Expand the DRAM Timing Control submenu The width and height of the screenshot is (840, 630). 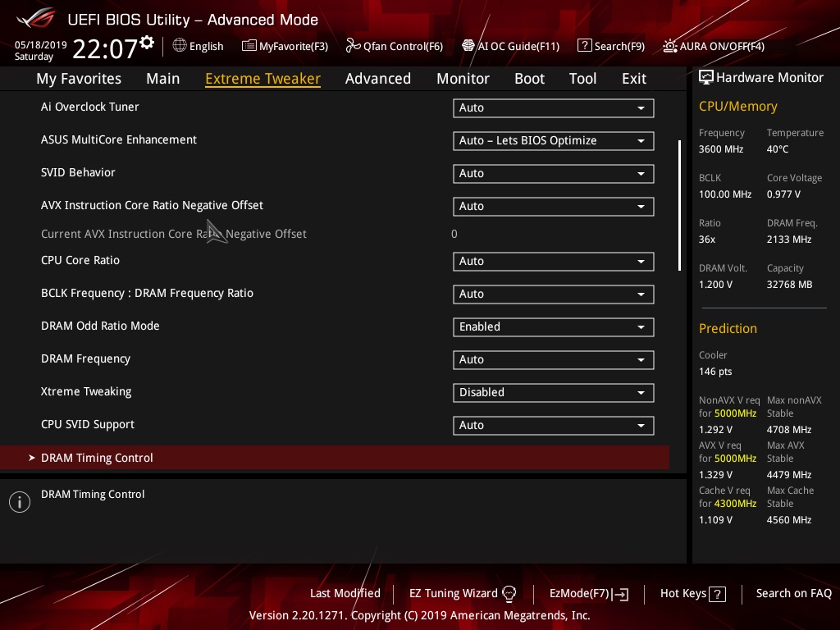tap(335, 458)
